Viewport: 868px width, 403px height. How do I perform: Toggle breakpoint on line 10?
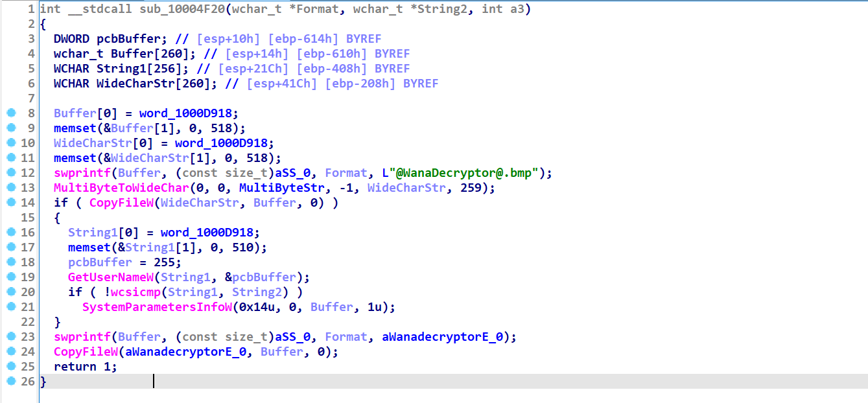[x=11, y=143]
